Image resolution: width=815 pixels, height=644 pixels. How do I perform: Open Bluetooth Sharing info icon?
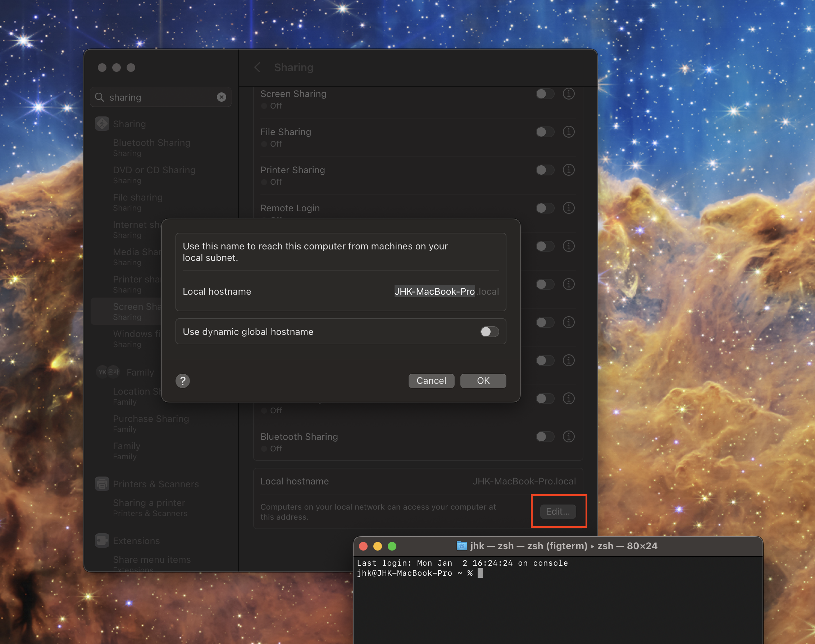[x=569, y=437]
